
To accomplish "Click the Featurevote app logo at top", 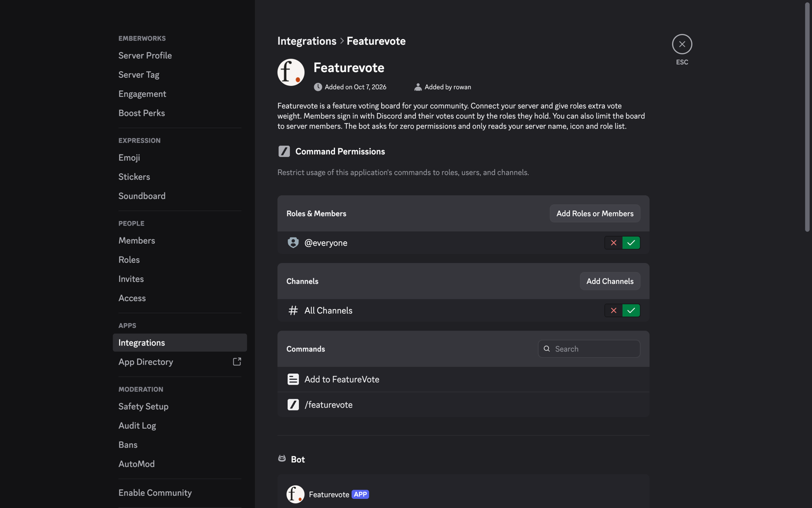I will (x=291, y=72).
